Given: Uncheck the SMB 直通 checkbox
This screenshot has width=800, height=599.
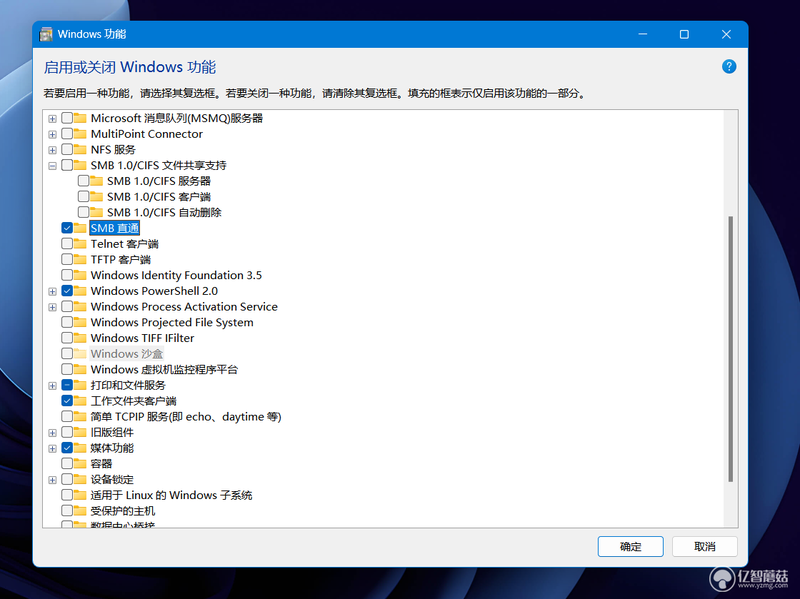Looking at the screenshot, I should (67, 228).
